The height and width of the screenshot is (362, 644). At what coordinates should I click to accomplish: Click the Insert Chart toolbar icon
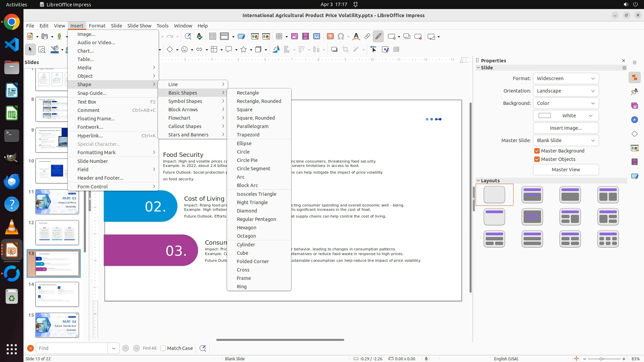coord(316,37)
